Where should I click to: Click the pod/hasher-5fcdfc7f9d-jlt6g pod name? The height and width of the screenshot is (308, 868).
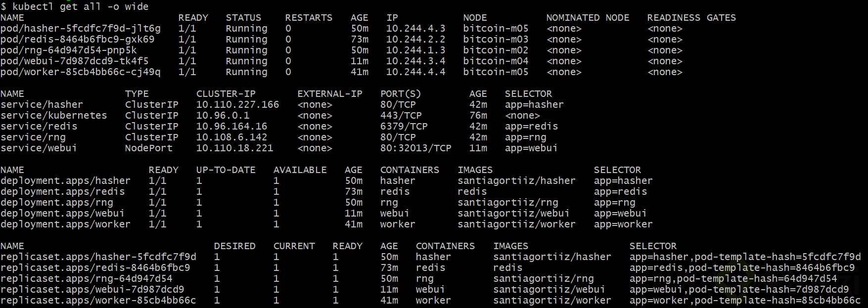pos(80,29)
